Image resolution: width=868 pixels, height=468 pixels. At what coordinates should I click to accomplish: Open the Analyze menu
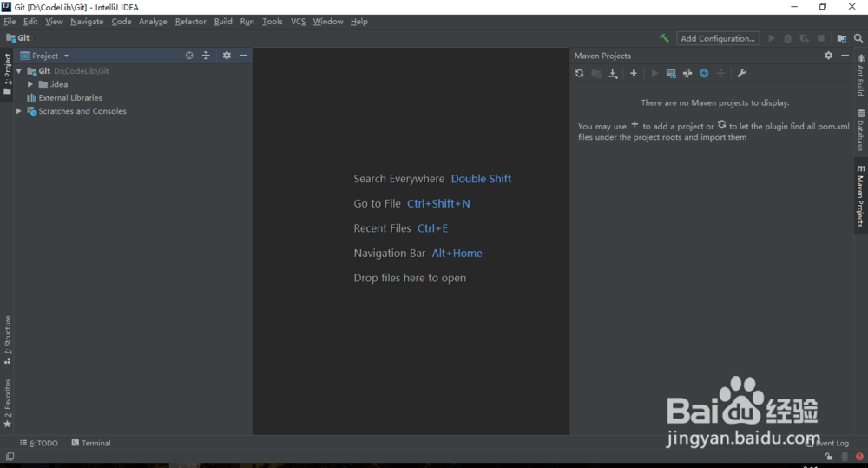tap(153, 22)
